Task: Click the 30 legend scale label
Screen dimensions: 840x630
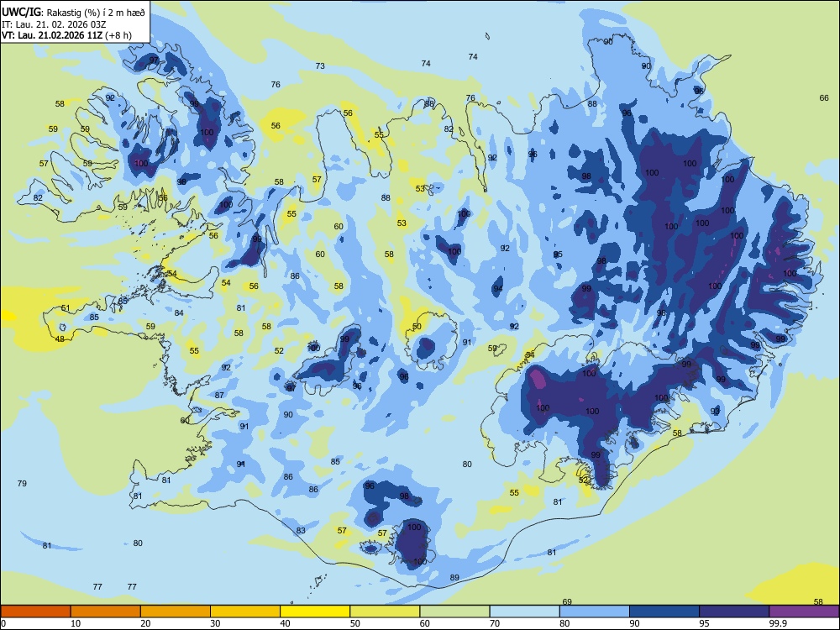Action: [215, 623]
